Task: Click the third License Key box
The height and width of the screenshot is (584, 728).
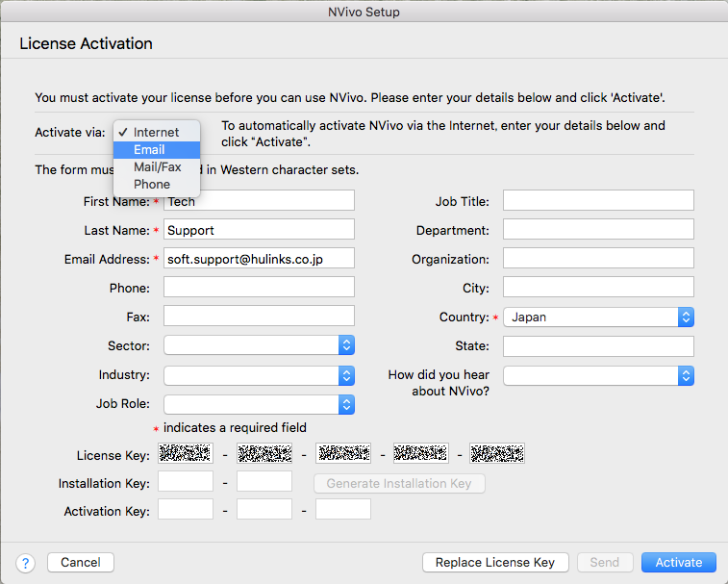Action: tap(343, 453)
